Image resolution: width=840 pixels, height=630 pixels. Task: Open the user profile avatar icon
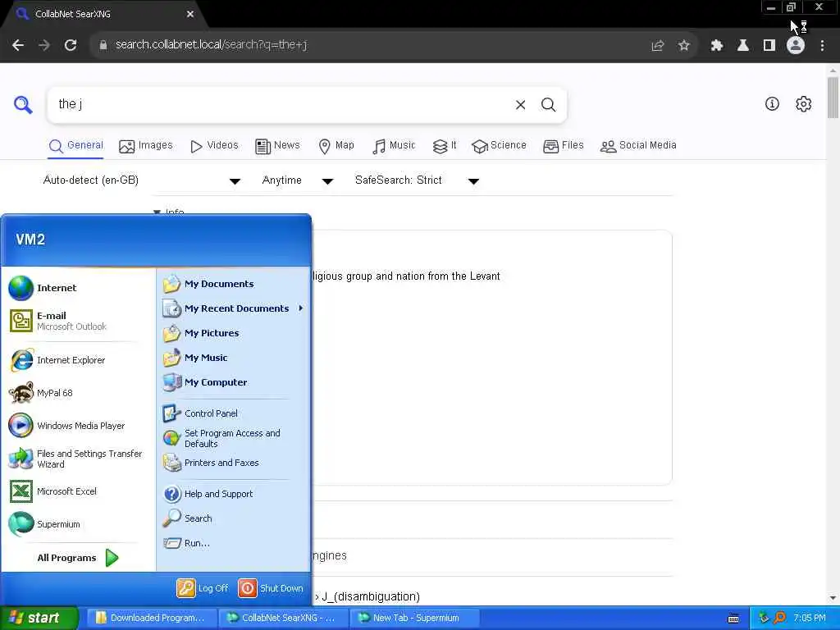tap(795, 46)
